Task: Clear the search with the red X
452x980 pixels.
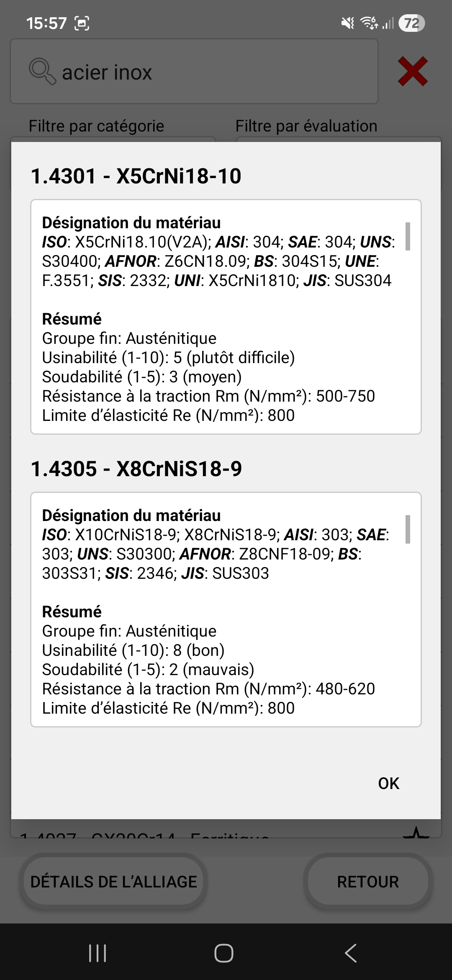Action: (x=413, y=72)
